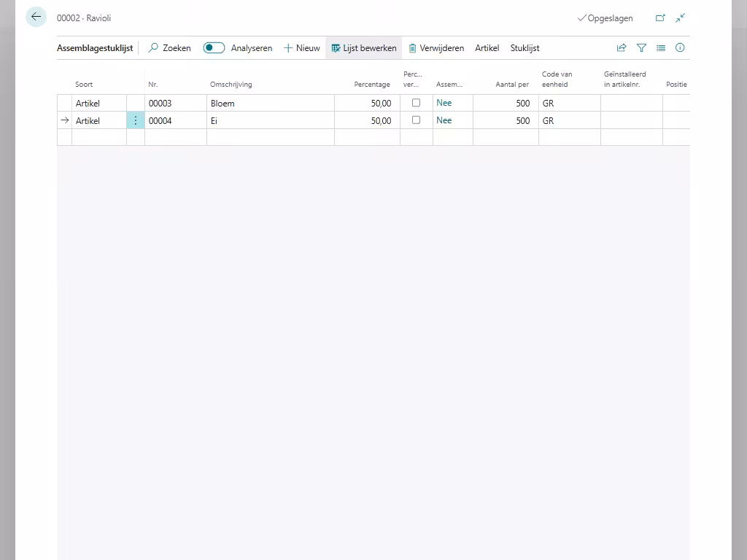The image size is (747, 560).
Task: Click the Nee link in Bloem row
Action: tap(444, 103)
